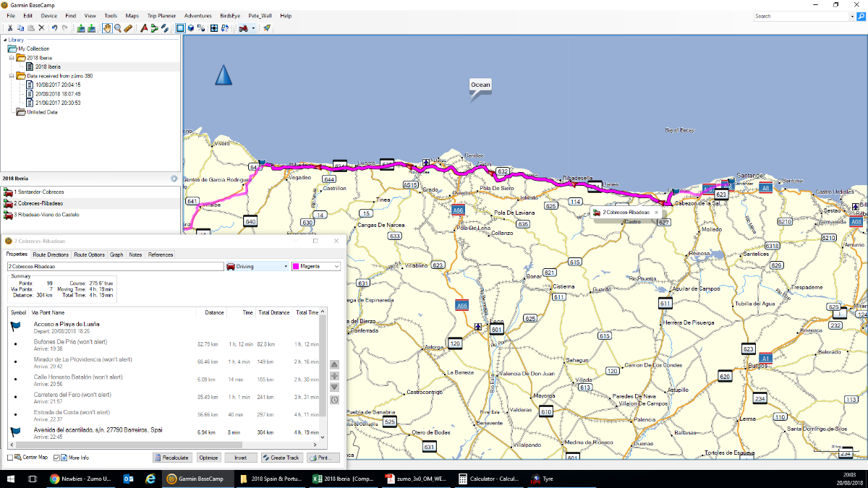Open the Magenta route color dropdown

point(315,267)
